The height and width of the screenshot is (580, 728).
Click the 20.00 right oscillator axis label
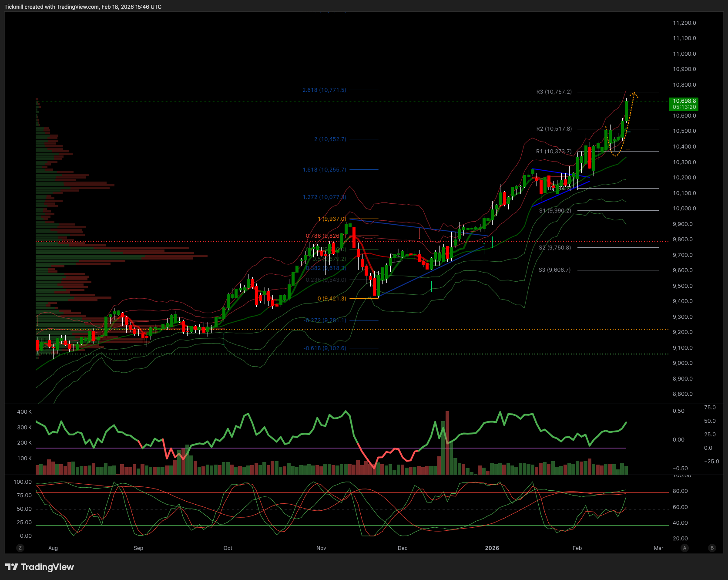pos(680,539)
